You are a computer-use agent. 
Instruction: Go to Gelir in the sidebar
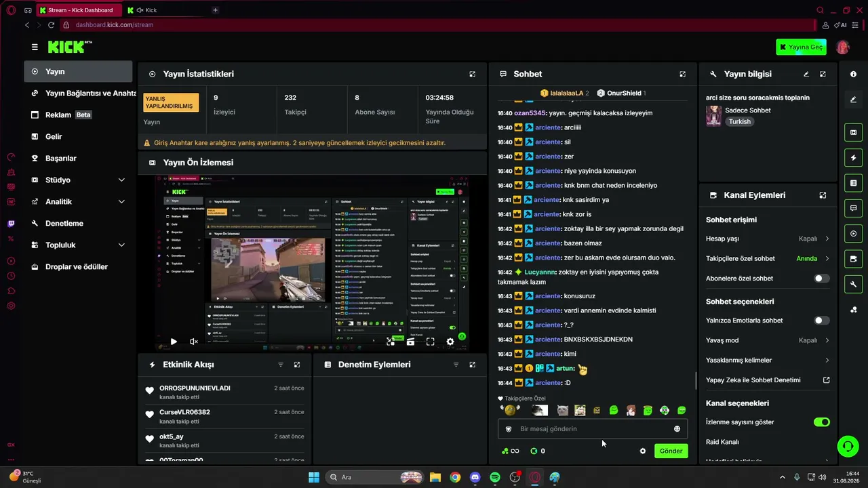tap(78, 136)
